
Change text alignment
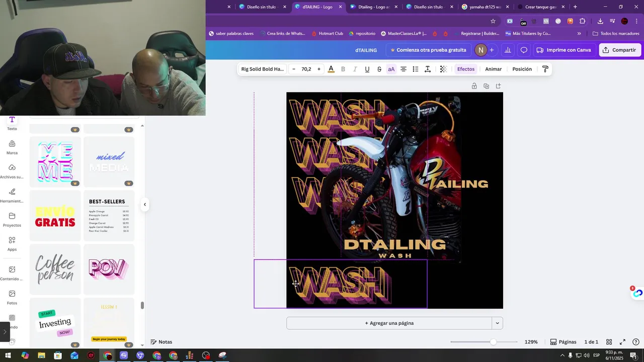coord(404,69)
